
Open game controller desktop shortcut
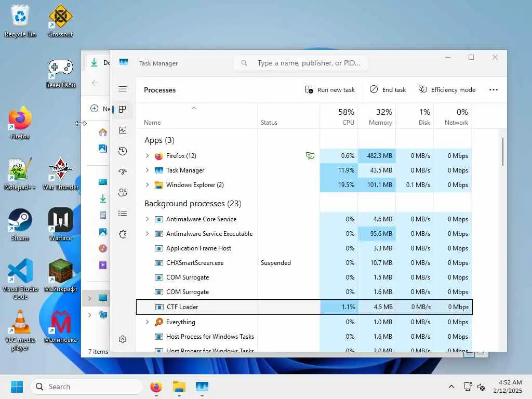[60, 74]
